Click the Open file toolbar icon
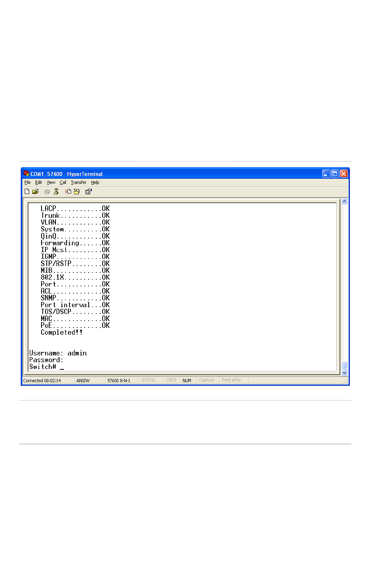 tap(36, 191)
